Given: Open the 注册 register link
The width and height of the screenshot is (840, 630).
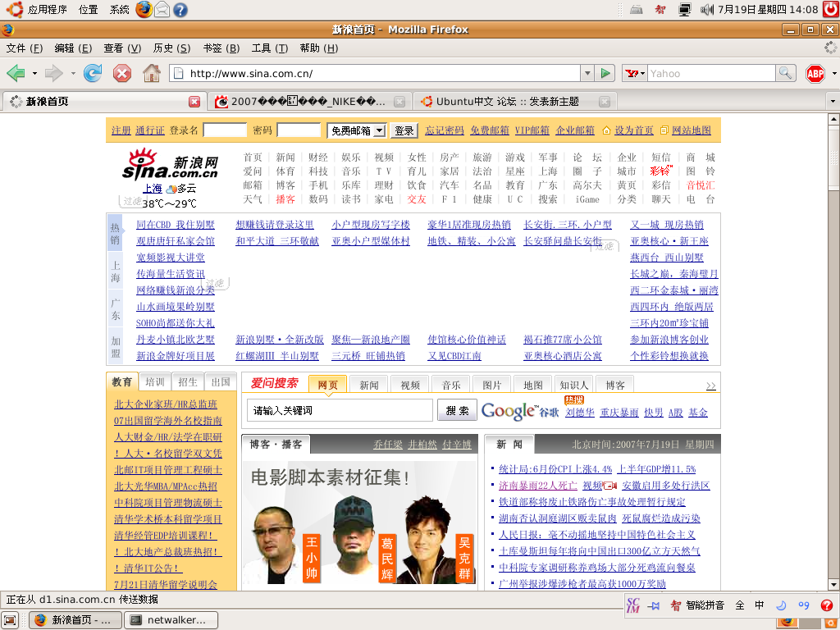Looking at the screenshot, I should coord(121,130).
